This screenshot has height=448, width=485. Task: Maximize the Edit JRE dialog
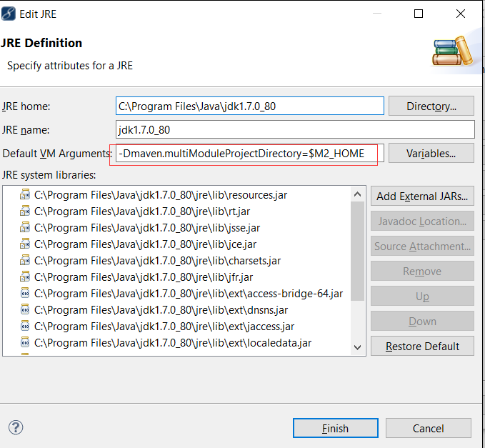tap(419, 14)
